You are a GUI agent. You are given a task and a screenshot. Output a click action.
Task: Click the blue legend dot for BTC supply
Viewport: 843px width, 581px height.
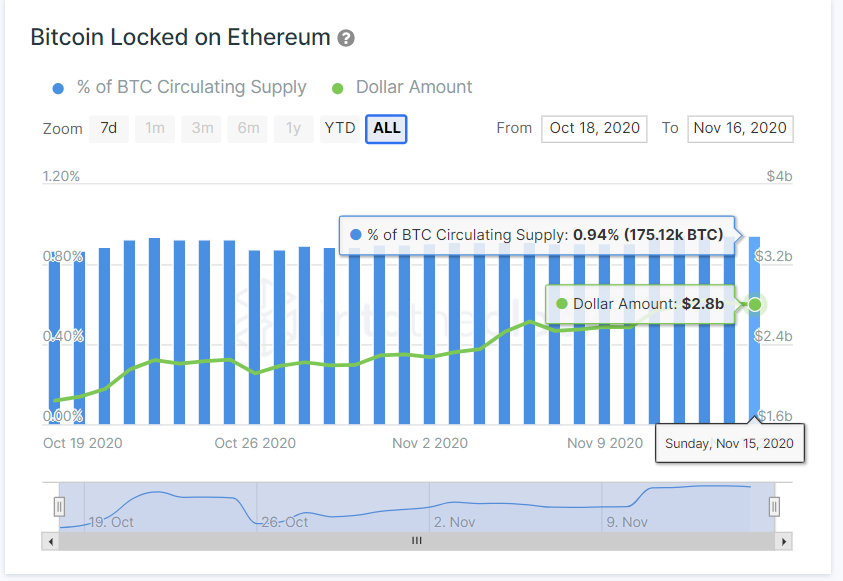click(x=58, y=88)
